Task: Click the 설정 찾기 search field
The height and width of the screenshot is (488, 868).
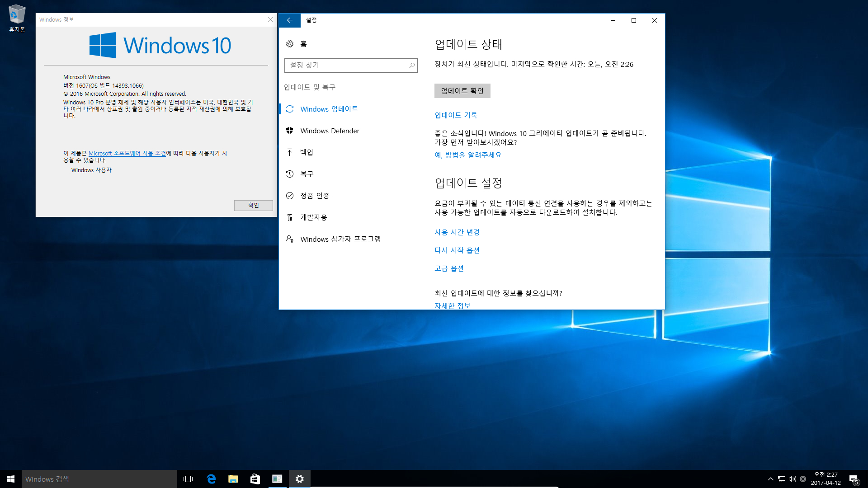Action: tap(351, 66)
